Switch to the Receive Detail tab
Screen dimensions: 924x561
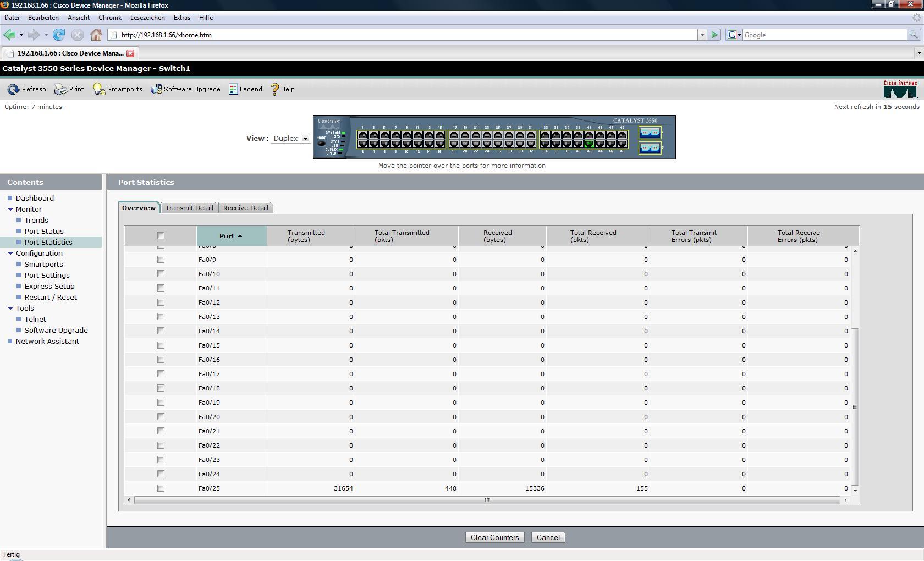coord(246,208)
